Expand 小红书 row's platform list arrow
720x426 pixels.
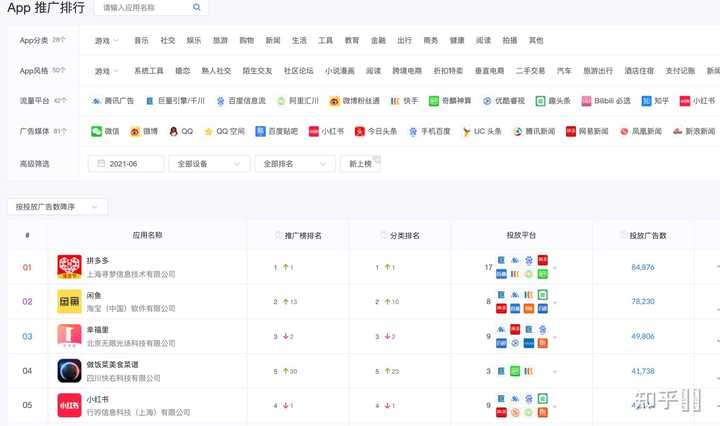555,406
